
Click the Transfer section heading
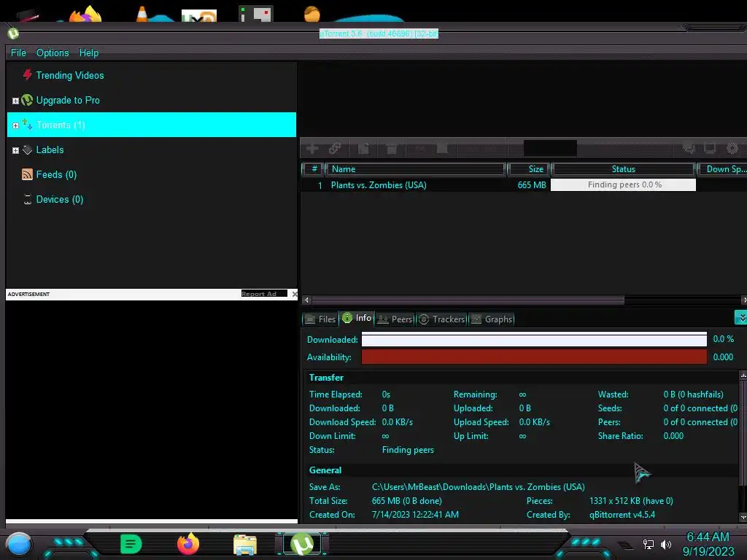point(326,377)
